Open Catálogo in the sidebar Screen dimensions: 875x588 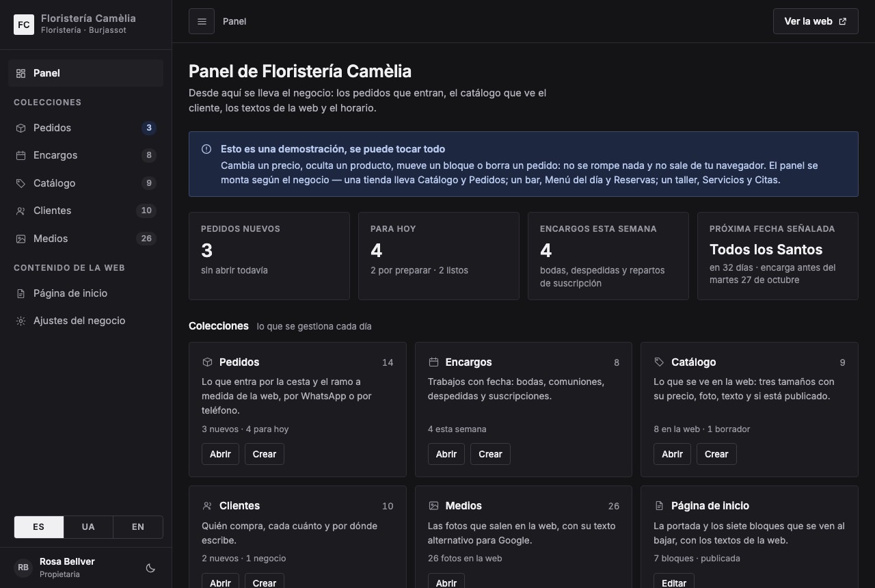point(85,183)
